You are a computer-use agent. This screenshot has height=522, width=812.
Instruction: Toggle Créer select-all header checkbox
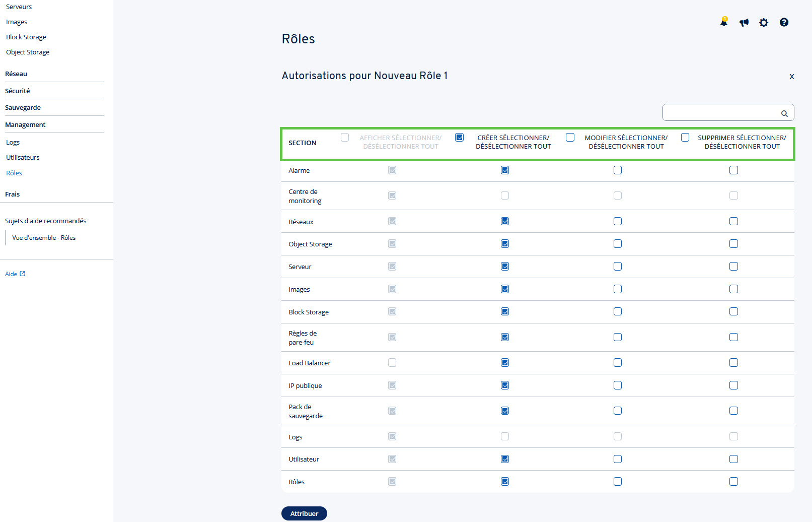459,137
